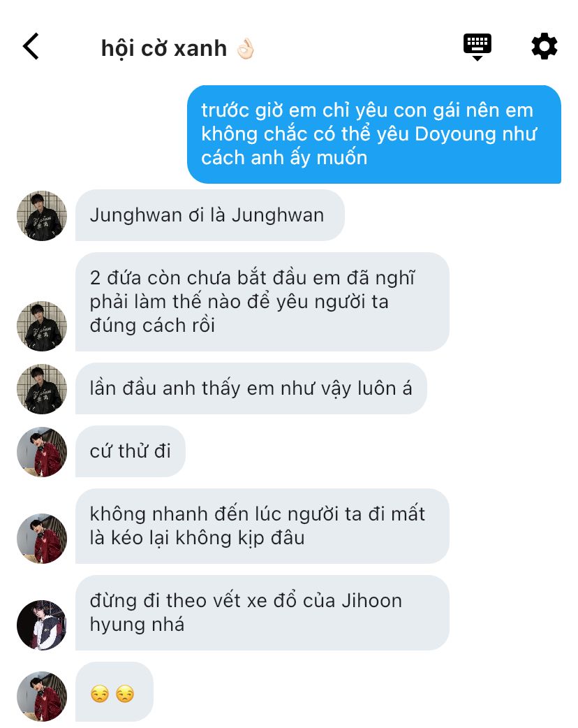Select the message "Junghwan ơi là Junghwan"
Screen dimensions: 578x728
(x=209, y=215)
